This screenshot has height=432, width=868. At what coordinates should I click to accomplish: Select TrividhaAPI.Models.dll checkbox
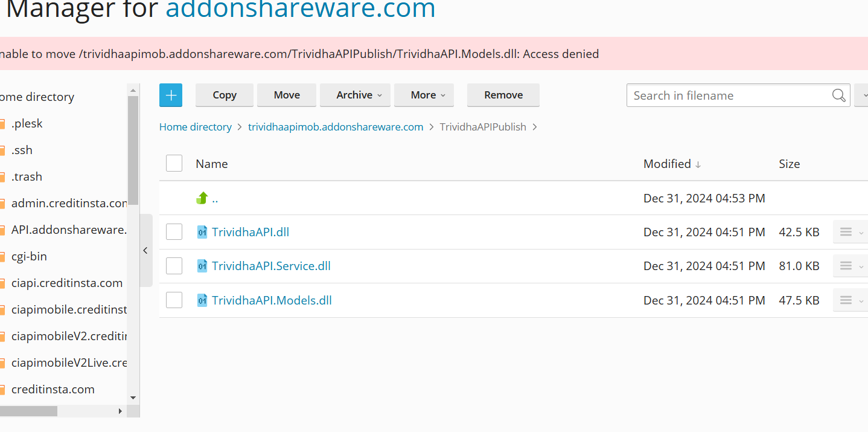pyautogui.click(x=174, y=300)
